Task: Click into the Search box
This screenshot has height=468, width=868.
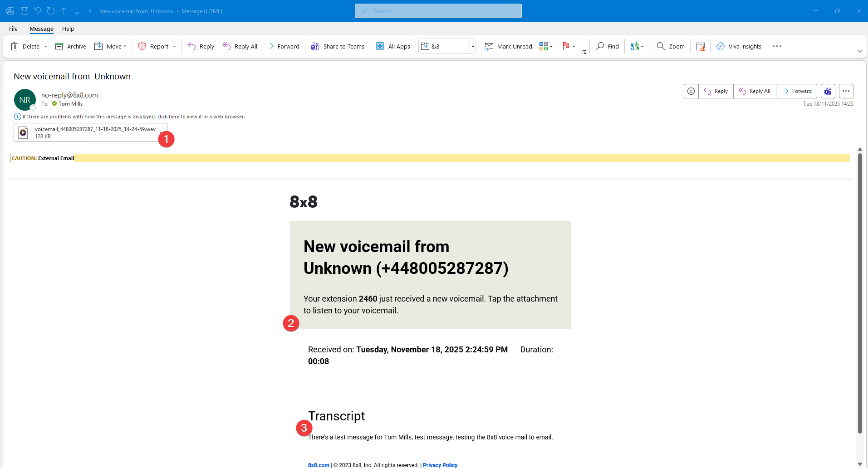Action: (438, 11)
